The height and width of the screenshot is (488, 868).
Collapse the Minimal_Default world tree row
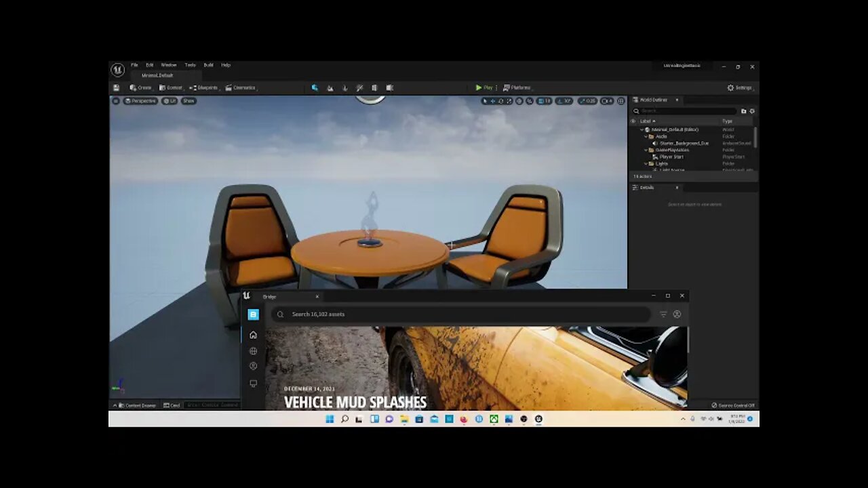click(x=642, y=129)
